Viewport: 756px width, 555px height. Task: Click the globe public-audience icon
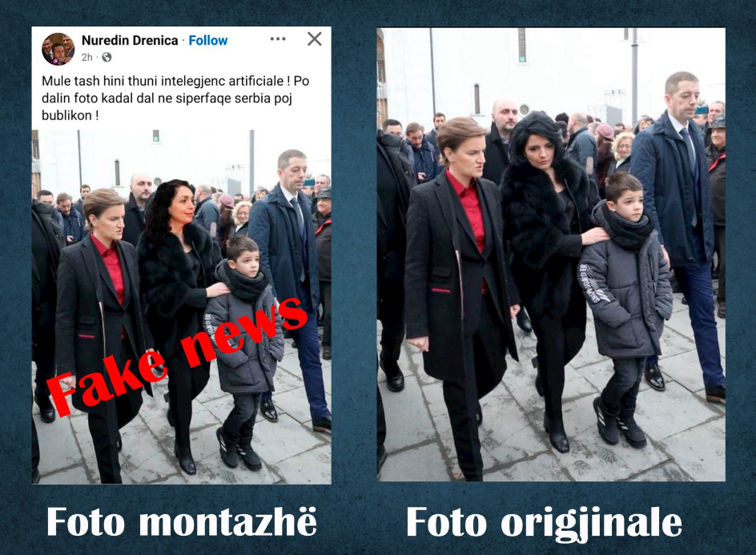click(x=107, y=58)
